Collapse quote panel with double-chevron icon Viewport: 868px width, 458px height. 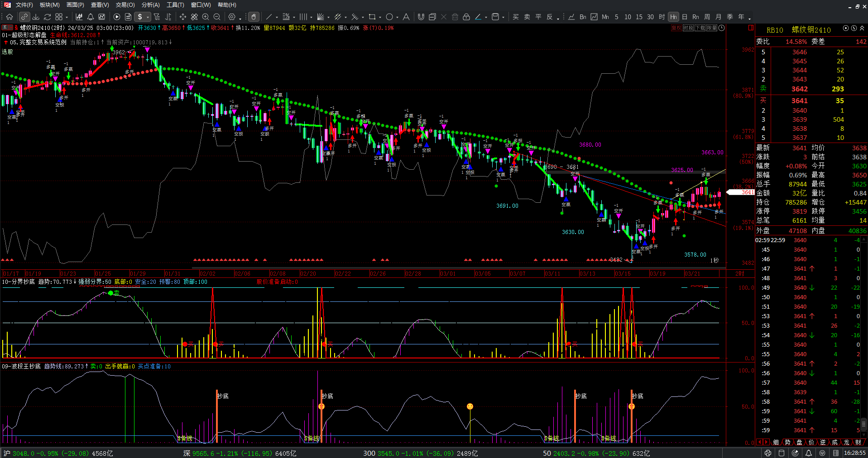862,28
